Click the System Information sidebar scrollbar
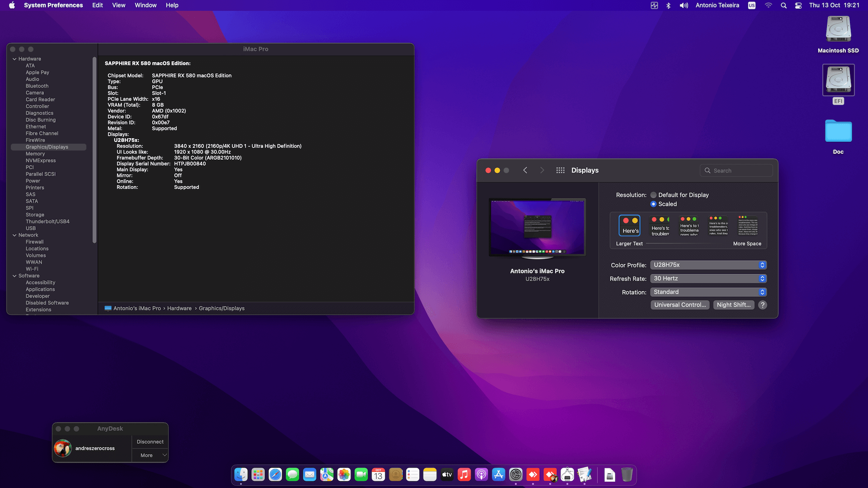This screenshot has height=488, width=868. (x=94, y=150)
